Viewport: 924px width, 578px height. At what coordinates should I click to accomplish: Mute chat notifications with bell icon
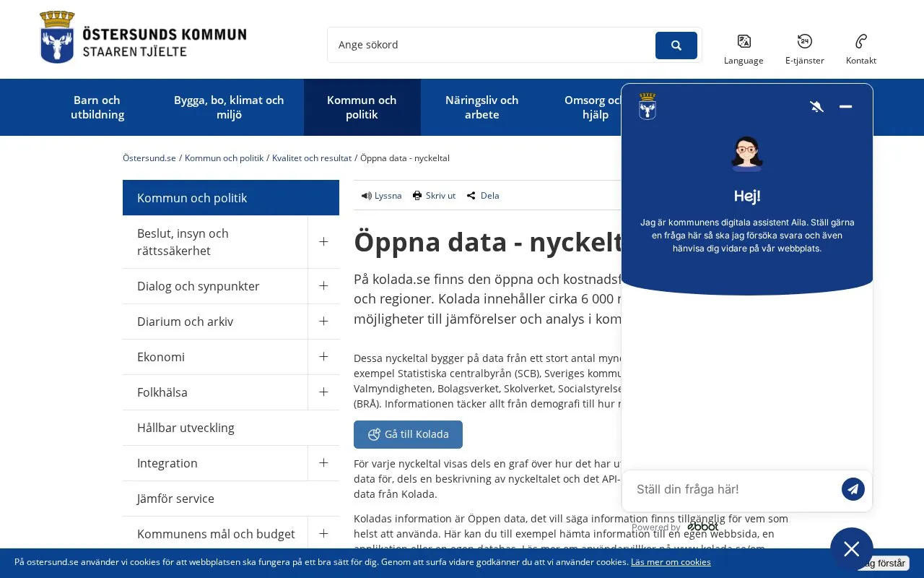pyautogui.click(x=817, y=107)
